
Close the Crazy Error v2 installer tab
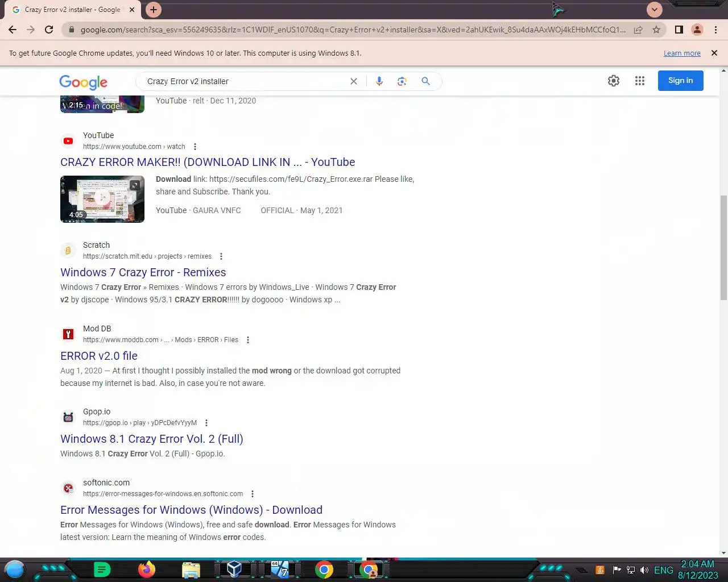(x=132, y=10)
